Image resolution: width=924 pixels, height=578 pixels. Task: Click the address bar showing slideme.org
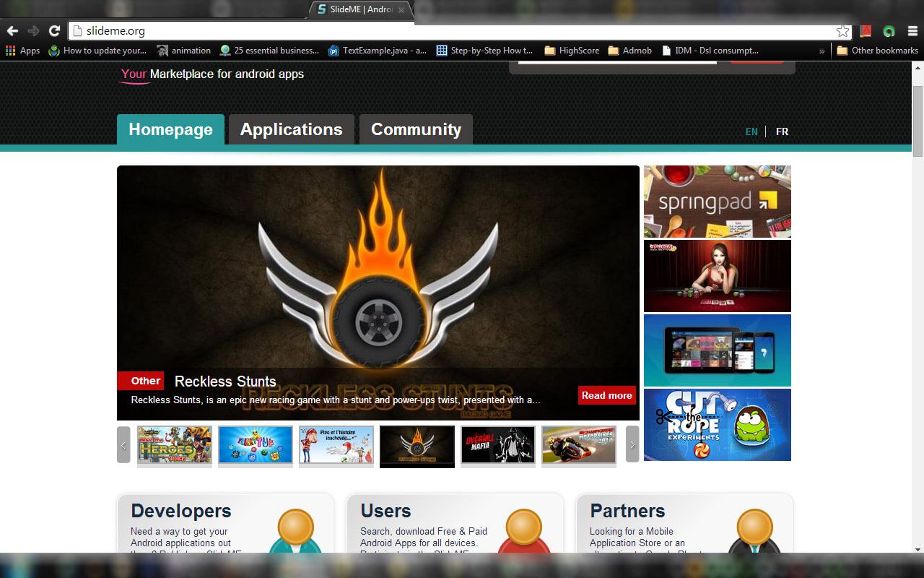tap(455, 31)
